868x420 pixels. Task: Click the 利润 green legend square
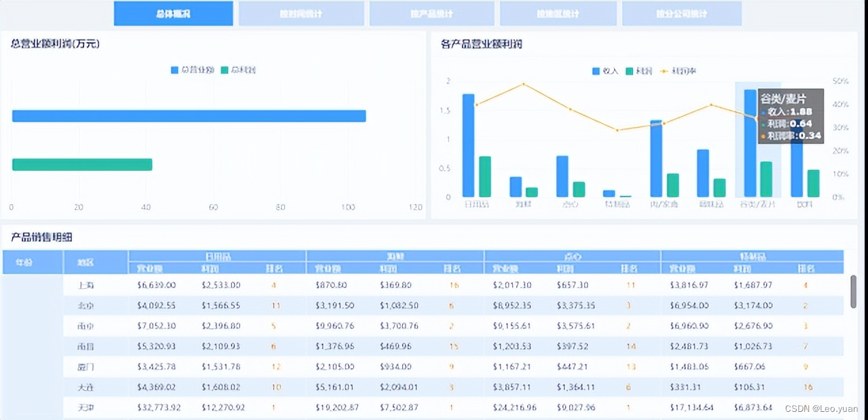point(628,69)
